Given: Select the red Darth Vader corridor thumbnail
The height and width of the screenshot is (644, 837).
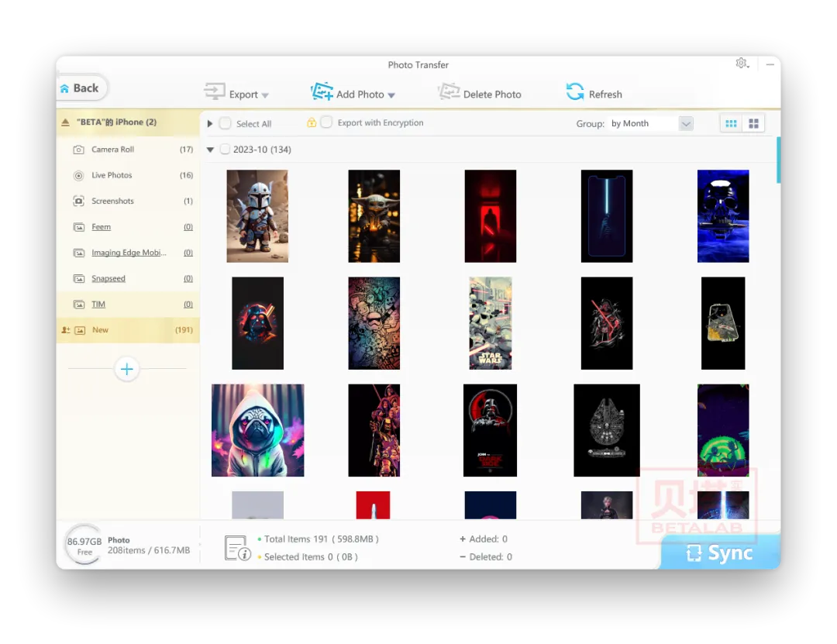Looking at the screenshot, I should pyautogui.click(x=490, y=216).
